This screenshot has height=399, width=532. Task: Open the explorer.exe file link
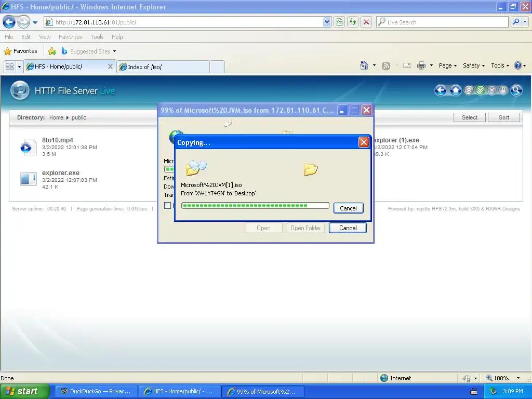tap(61, 172)
